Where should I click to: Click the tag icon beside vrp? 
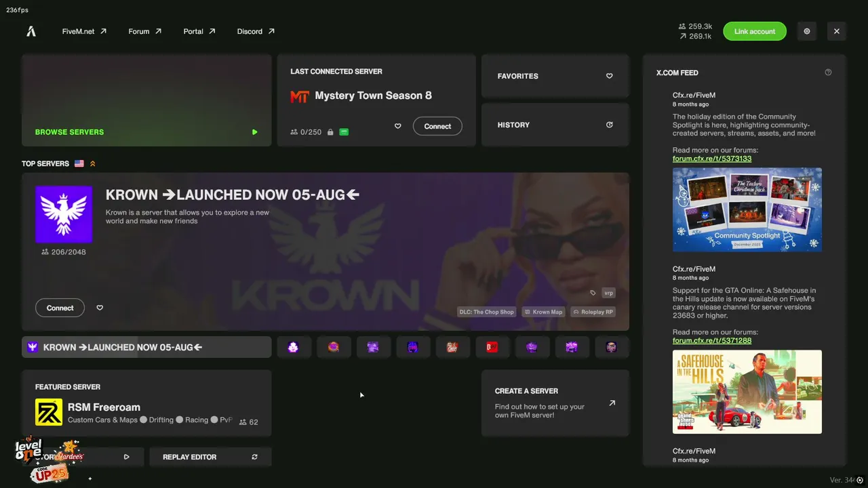(x=593, y=293)
